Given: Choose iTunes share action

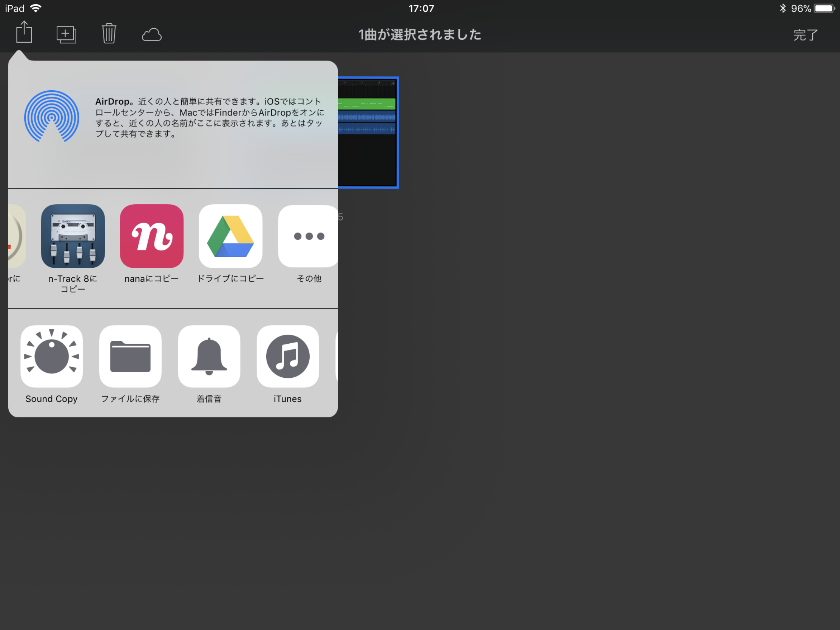Looking at the screenshot, I should point(288,356).
